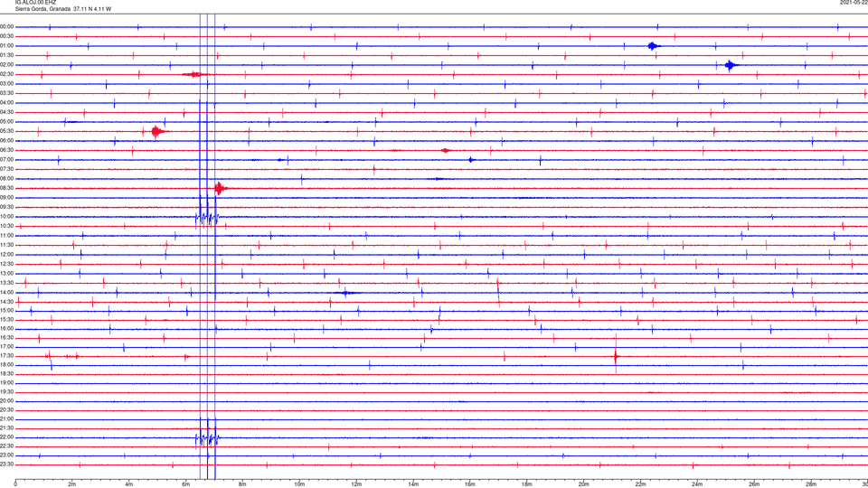This screenshot has width=868, height=488.
Task: Select the 13:30 trace time label
Action: (7, 283)
